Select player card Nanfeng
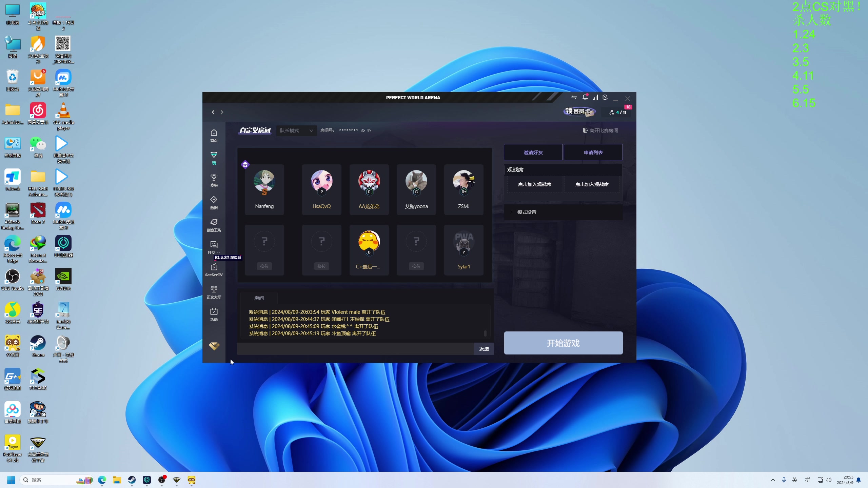 pos(264,190)
